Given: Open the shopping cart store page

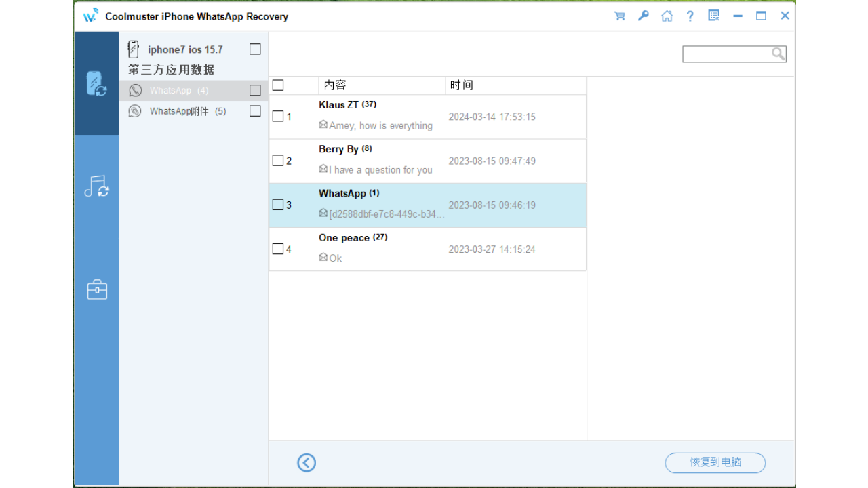Looking at the screenshot, I should (619, 15).
